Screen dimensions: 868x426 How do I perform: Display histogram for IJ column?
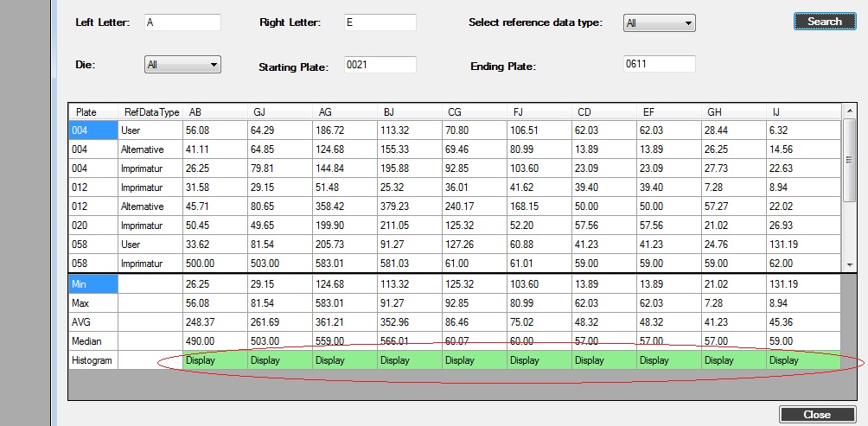[x=803, y=360]
